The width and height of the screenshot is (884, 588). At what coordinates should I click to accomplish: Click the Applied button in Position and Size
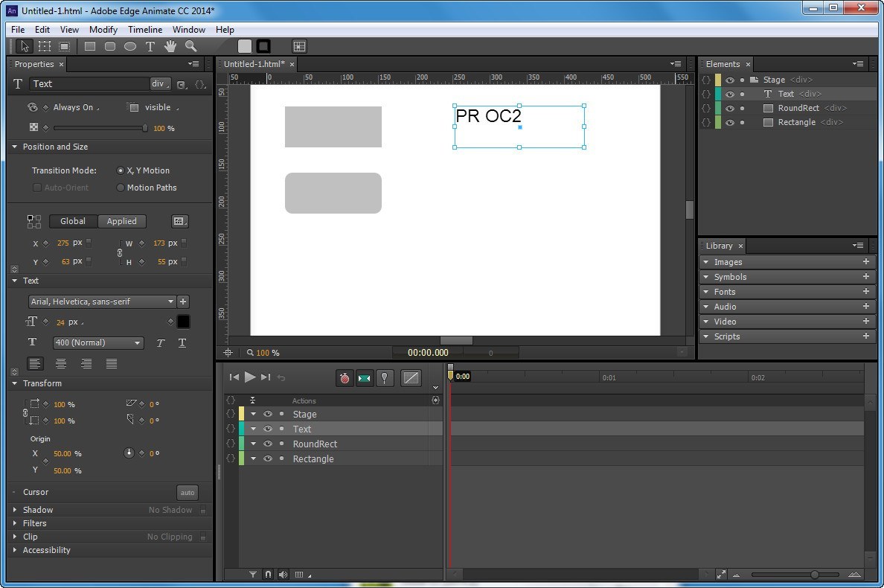(x=121, y=221)
